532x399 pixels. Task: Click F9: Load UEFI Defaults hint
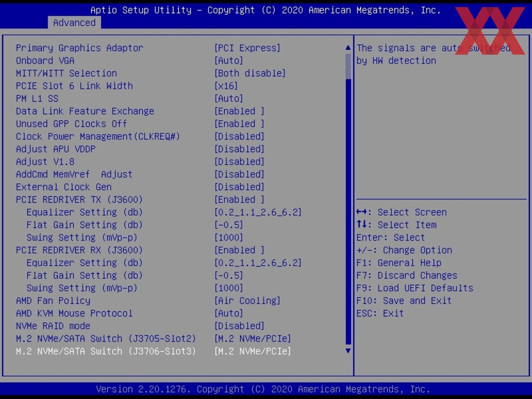pos(415,288)
